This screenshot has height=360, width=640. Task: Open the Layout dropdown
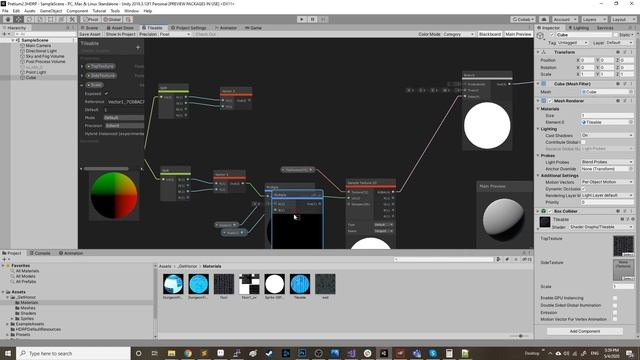[623, 19]
